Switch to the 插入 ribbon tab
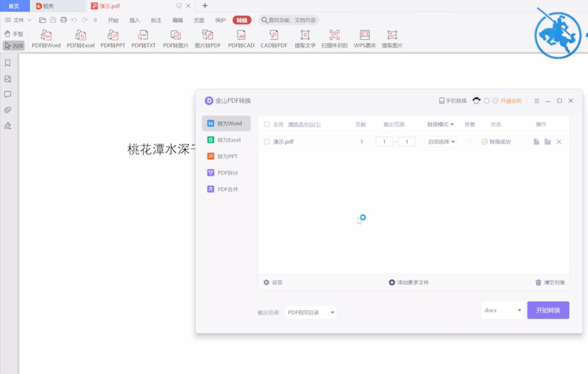 pyautogui.click(x=135, y=20)
